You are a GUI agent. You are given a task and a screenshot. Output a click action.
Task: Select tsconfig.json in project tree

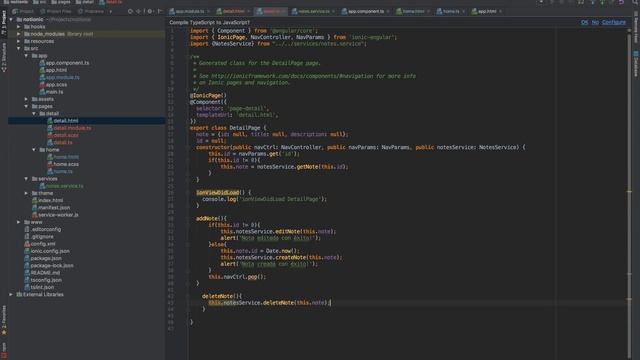coord(43,280)
